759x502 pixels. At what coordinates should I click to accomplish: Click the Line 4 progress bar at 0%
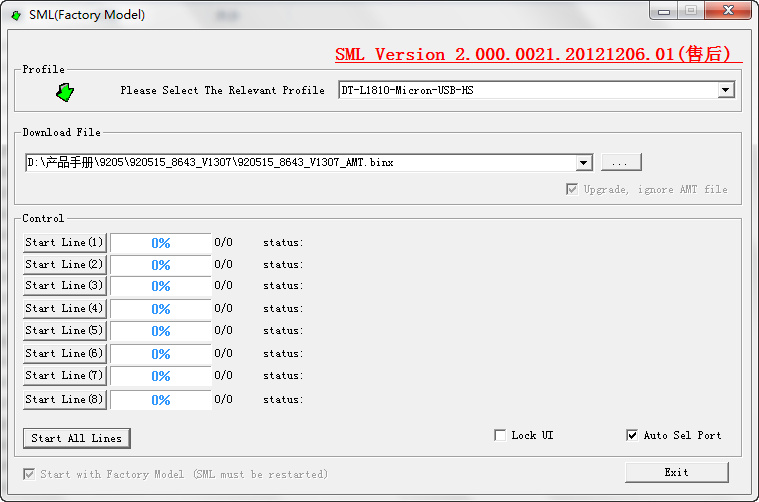(x=161, y=309)
